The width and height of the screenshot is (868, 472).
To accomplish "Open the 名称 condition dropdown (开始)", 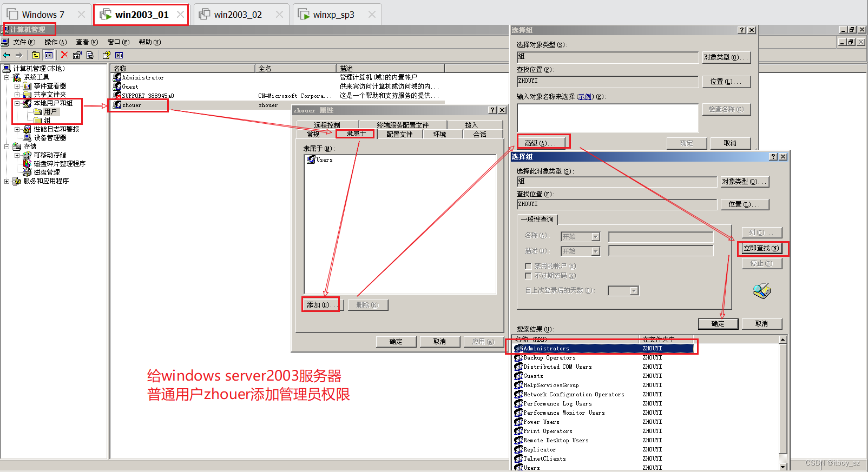I will [x=595, y=237].
